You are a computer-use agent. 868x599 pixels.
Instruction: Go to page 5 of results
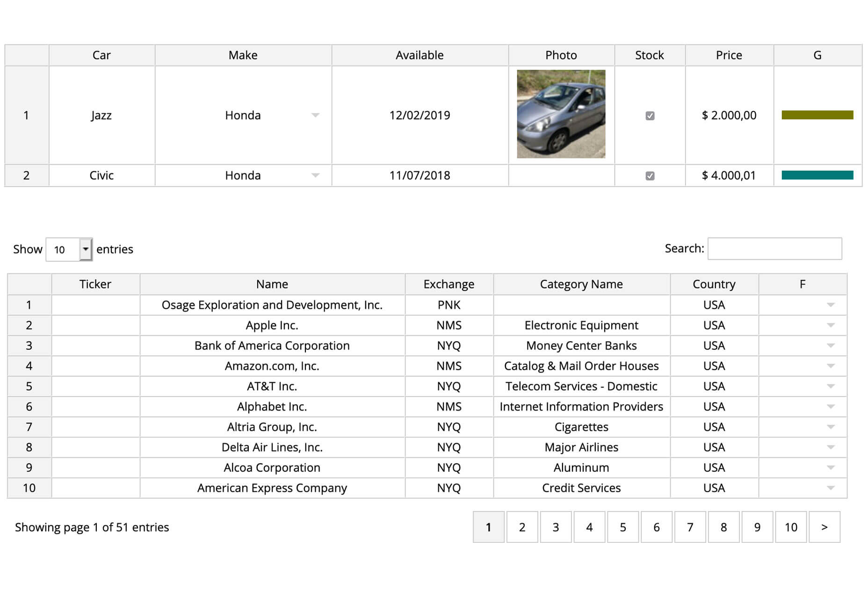623,527
